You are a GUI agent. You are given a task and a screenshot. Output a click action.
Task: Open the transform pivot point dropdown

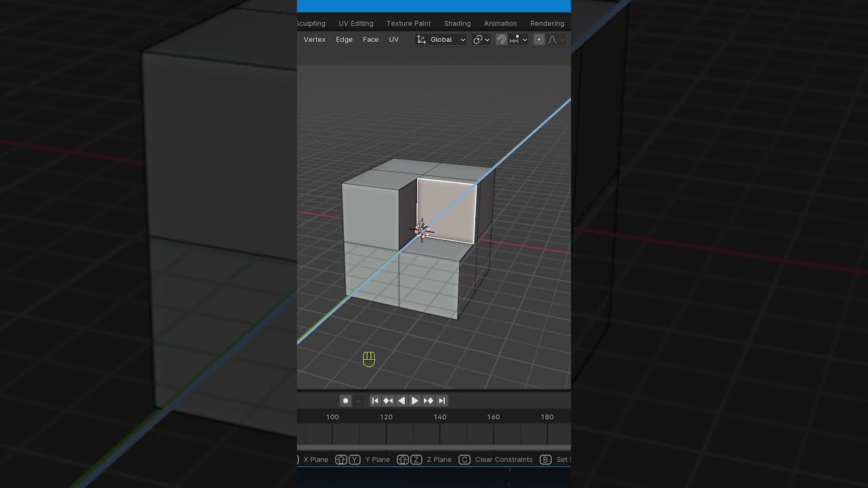(x=481, y=39)
